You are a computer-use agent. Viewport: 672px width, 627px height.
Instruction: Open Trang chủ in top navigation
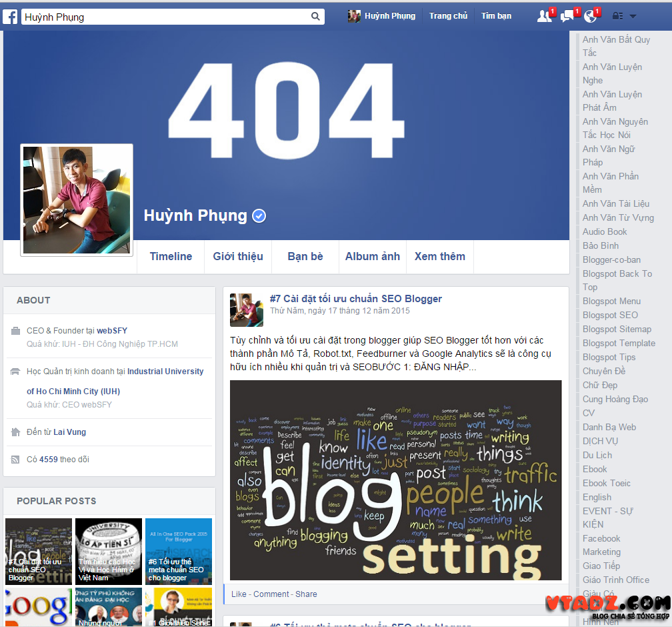448,16
